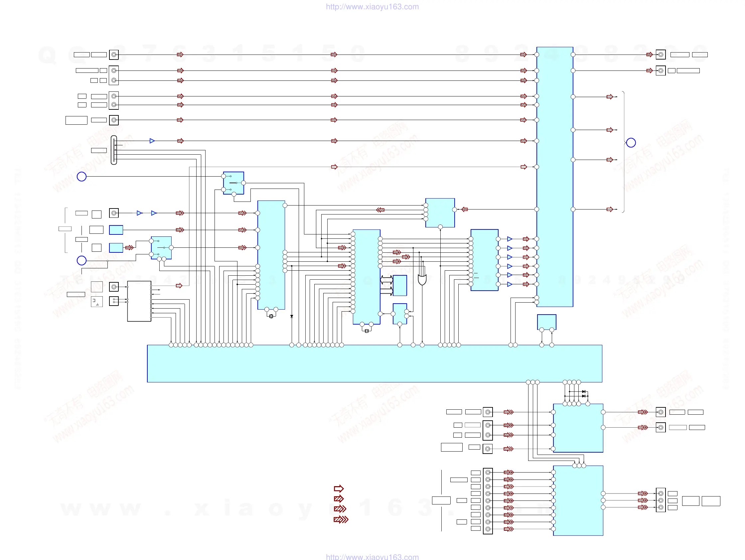The width and height of the screenshot is (745, 560).
Task: Click the four-chevron arrow in the legend
Action: pyautogui.click(x=341, y=519)
